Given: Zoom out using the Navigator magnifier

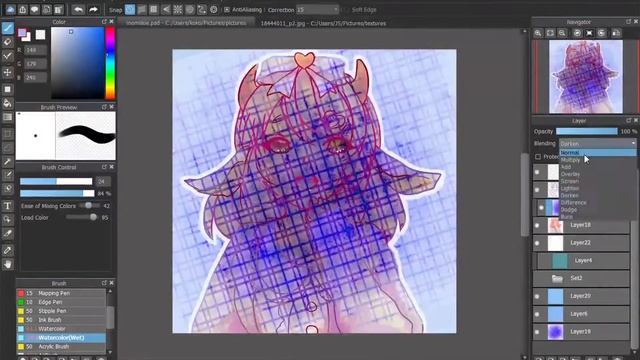Looking at the screenshot, I should 562,33.
